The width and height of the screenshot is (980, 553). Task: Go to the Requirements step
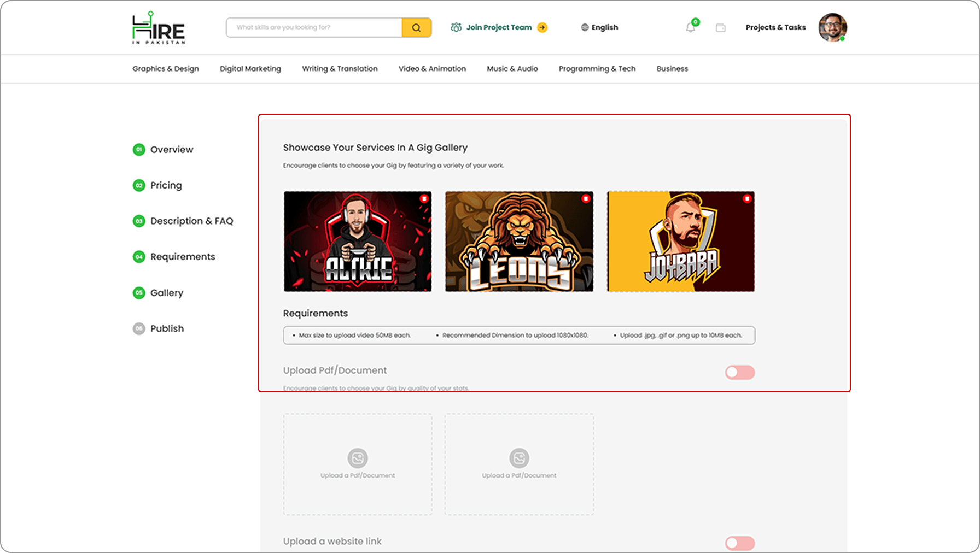[174, 257]
